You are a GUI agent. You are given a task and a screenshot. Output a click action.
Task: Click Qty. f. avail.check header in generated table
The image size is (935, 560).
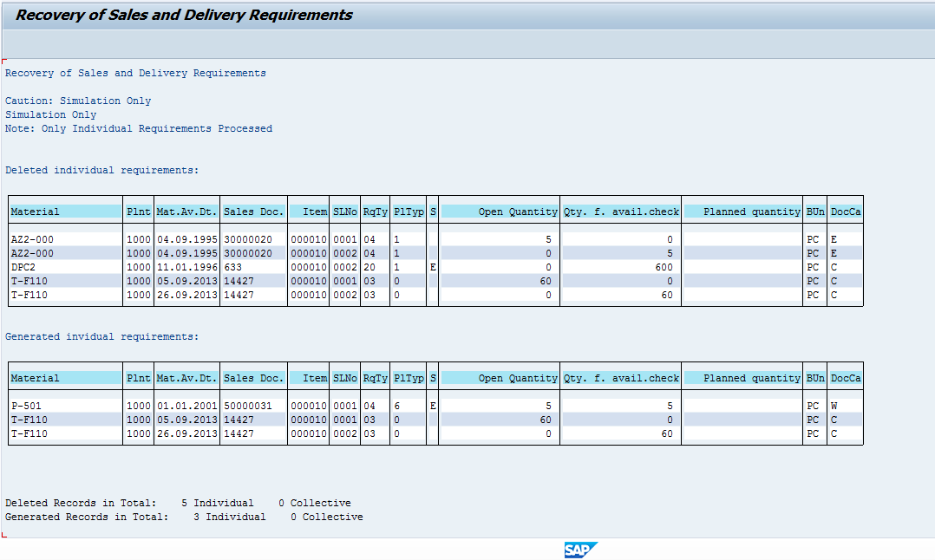(621, 378)
